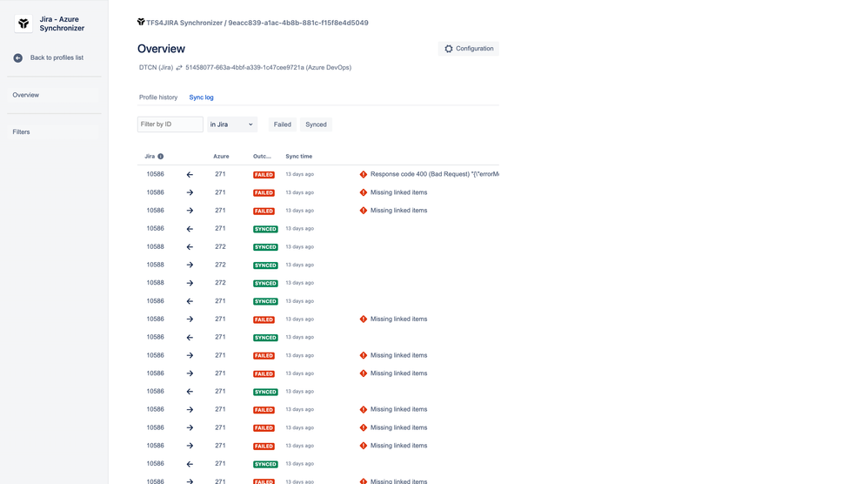Click Azure ID 272 in the 10588 left-arrow row

point(220,246)
